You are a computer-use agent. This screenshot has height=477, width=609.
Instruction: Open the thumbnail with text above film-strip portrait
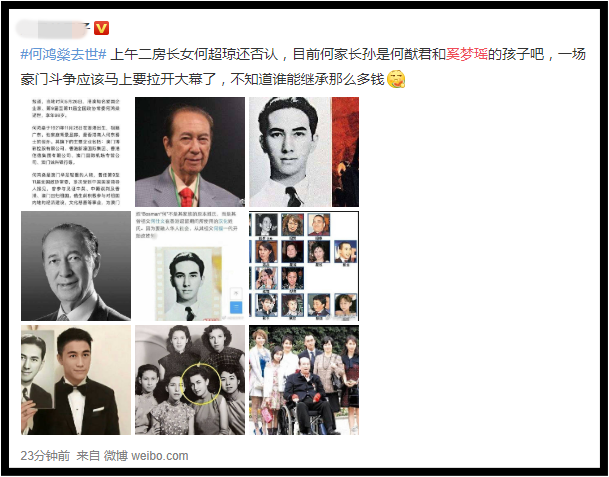tap(190, 266)
